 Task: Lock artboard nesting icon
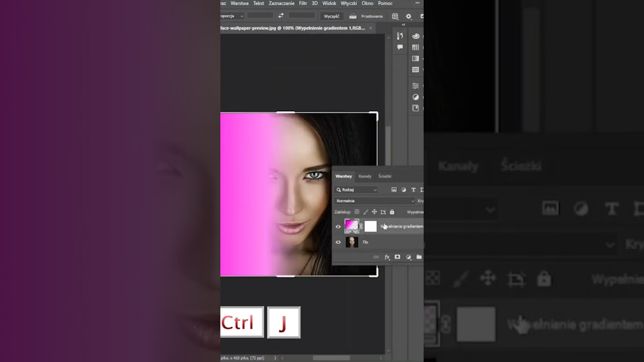[x=383, y=212]
